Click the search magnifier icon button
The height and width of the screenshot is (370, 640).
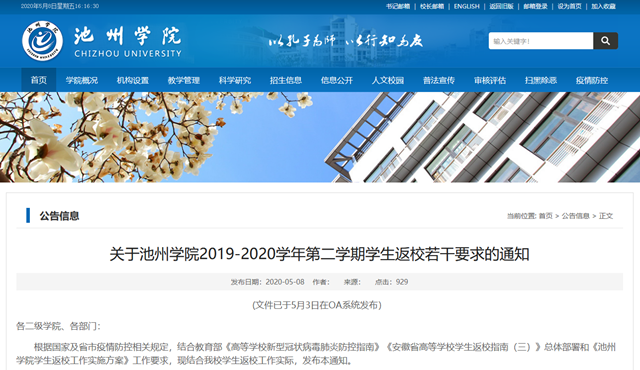pos(605,41)
